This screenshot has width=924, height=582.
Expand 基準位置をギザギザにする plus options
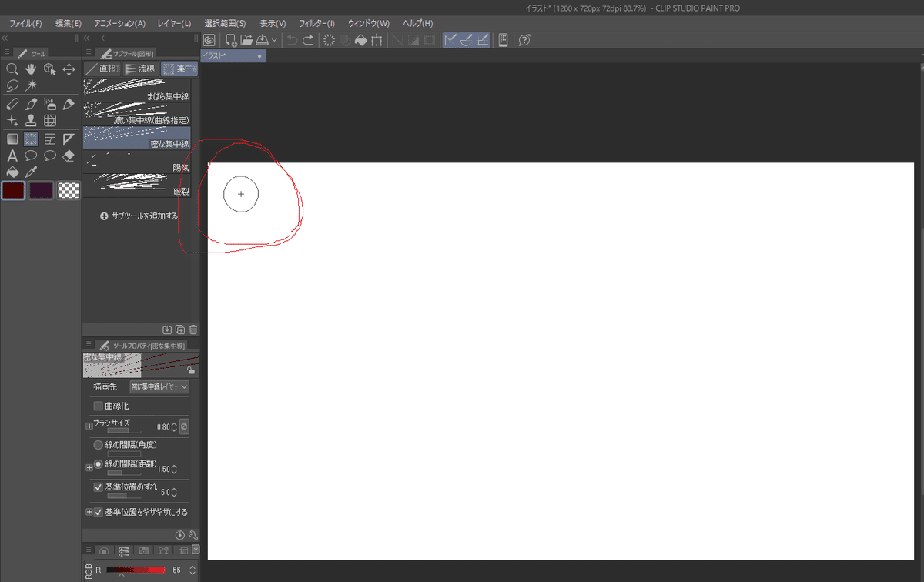click(89, 512)
